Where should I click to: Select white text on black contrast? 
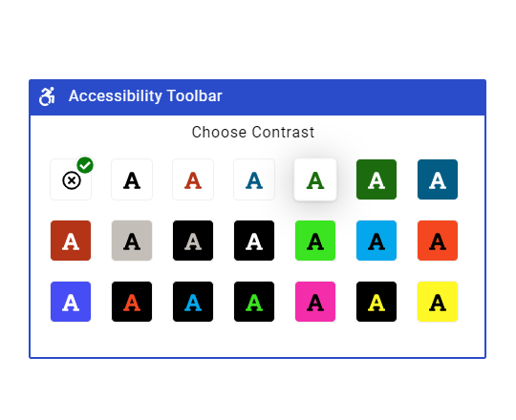pos(254,241)
